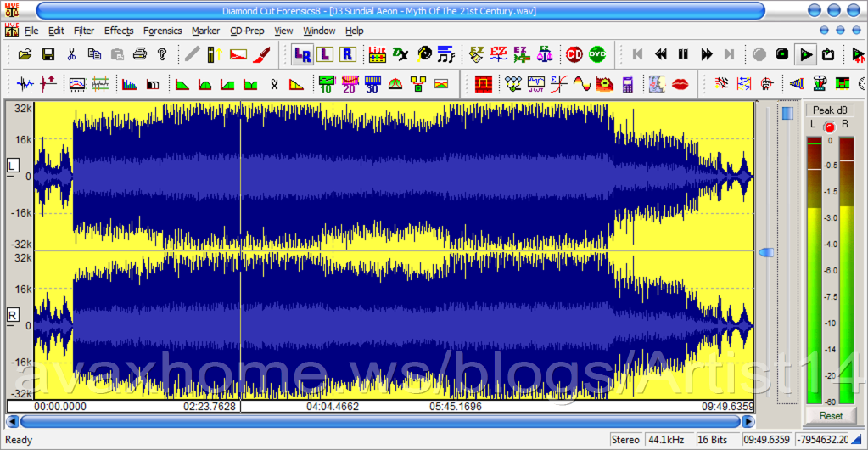Cut selection with the scissors icon
Screen dimensions: 868x450
[x=71, y=54]
